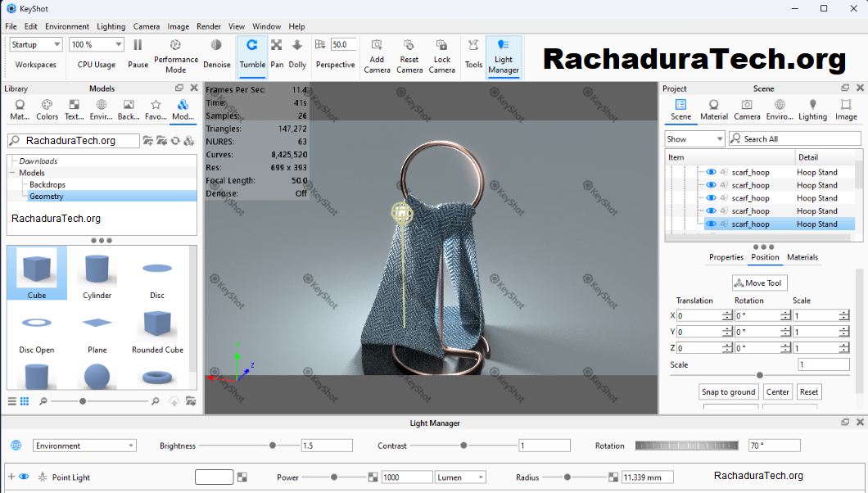
Task: Expand the Point Light row with plus
Action: (x=11, y=477)
